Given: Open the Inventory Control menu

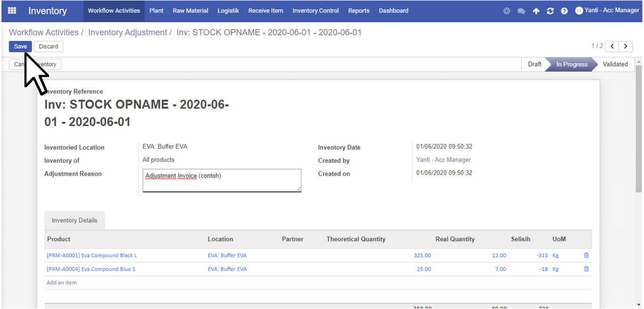Looking at the screenshot, I should [x=316, y=10].
